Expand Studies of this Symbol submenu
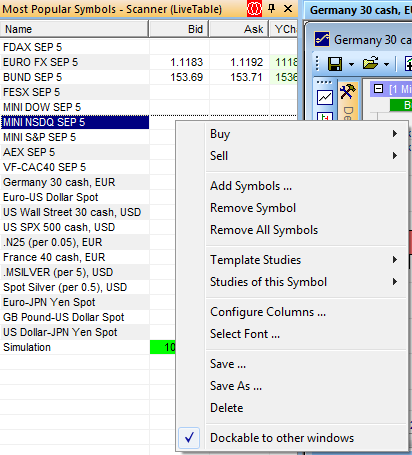 click(306, 282)
